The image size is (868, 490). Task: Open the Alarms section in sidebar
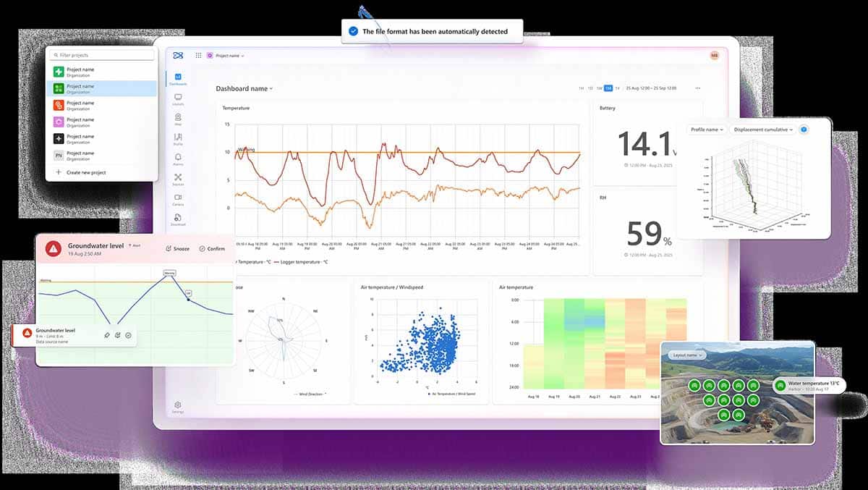[x=178, y=159]
